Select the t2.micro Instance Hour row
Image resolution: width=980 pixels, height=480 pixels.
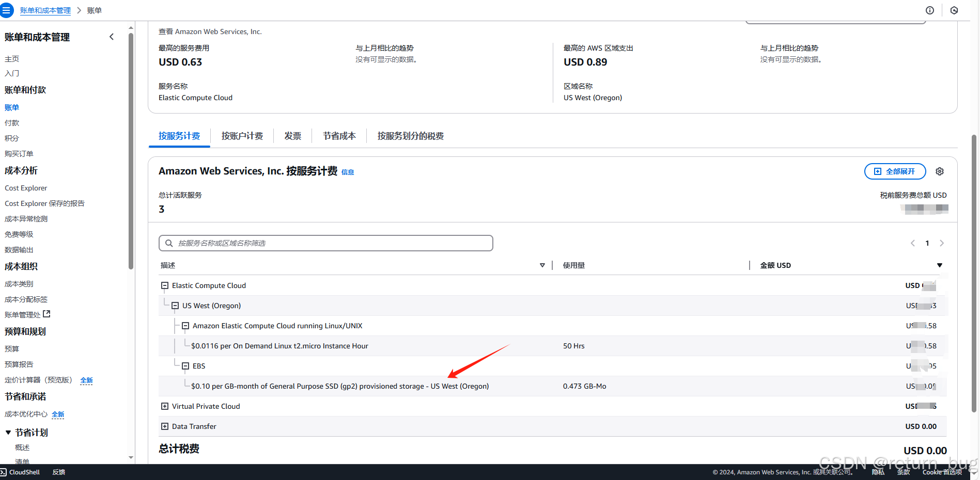(x=553, y=346)
